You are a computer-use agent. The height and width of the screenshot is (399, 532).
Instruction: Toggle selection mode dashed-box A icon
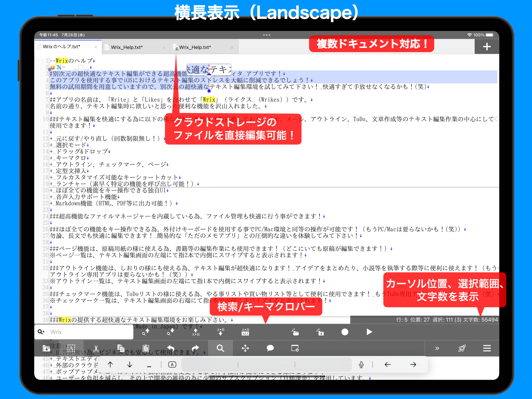point(71,348)
